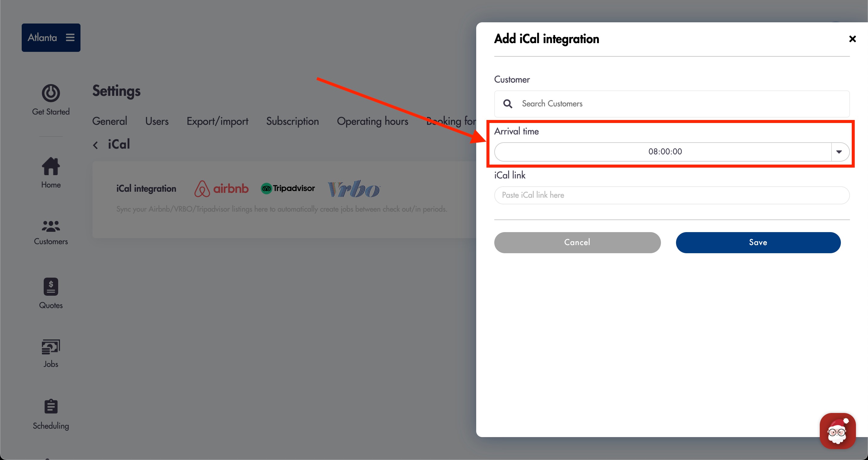Image resolution: width=868 pixels, height=460 pixels.
Task: Open the Atlanta hamburger menu icon
Action: click(70, 37)
